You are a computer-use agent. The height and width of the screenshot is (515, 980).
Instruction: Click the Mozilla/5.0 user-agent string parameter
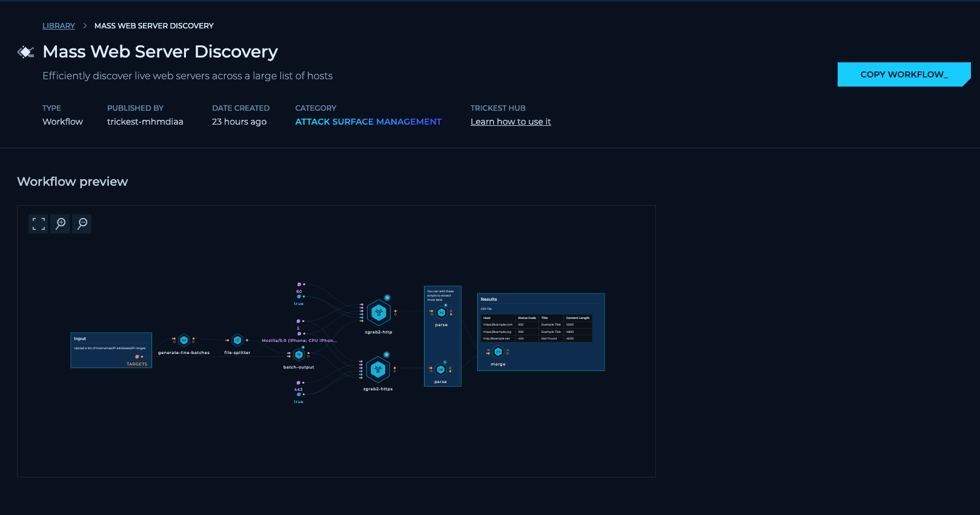click(x=299, y=341)
